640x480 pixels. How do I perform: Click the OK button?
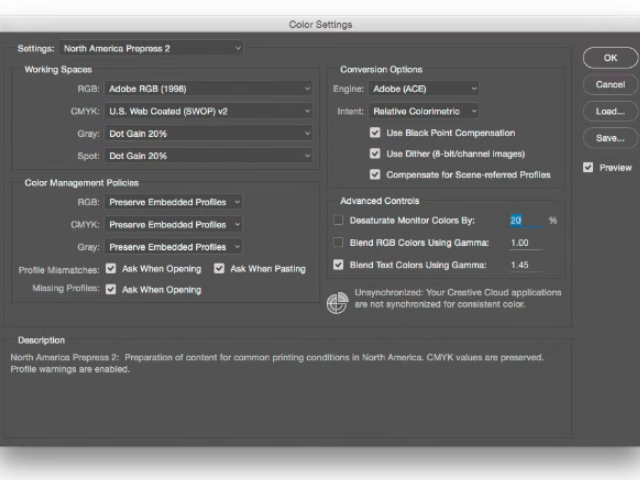click(x=610, y=58)
